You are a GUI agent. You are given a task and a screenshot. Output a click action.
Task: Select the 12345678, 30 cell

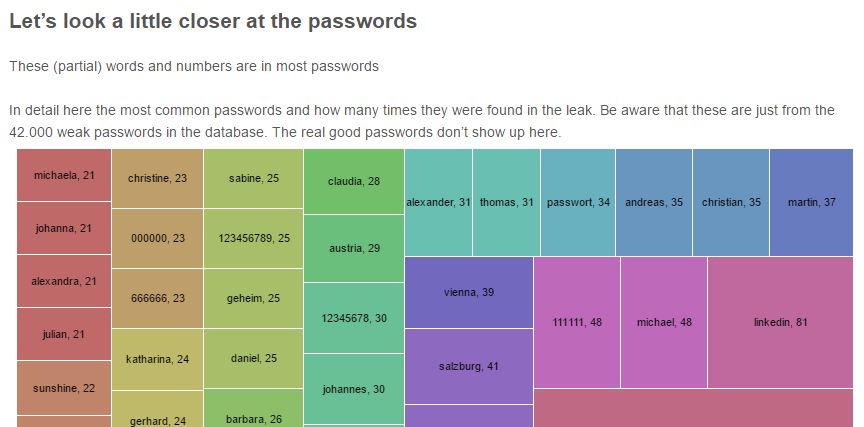[x=354, y=318]
